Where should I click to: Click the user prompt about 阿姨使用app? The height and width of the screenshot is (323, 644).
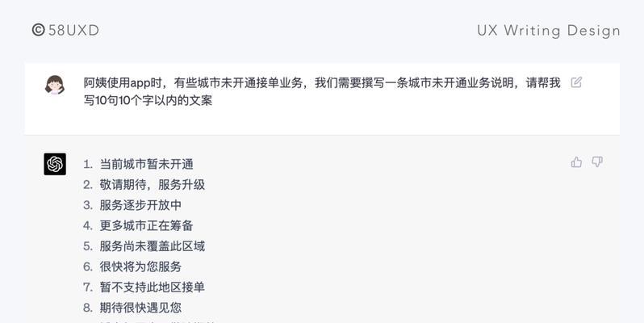click(322, 91)
